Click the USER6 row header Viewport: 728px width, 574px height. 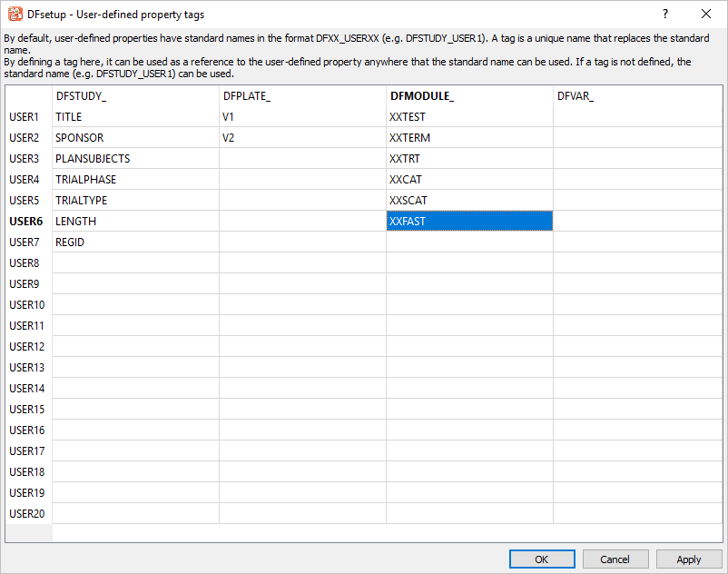click(x=27, y=222)
